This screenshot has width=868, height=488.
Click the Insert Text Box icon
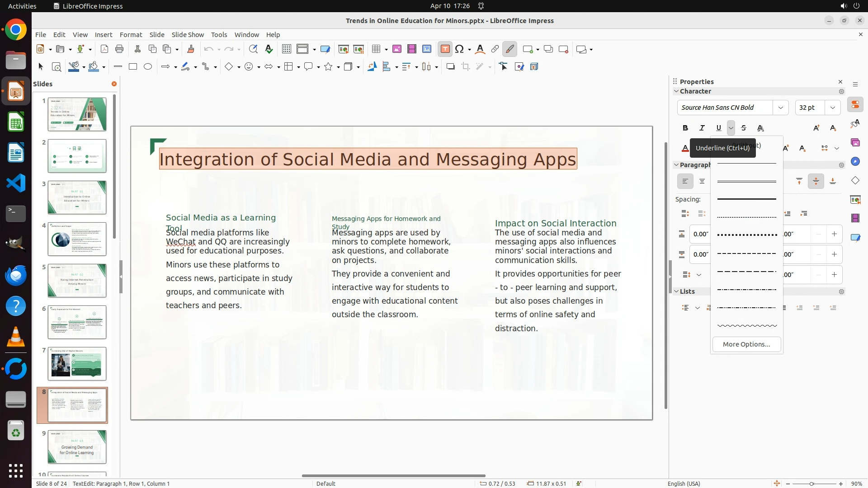(445, 49)
